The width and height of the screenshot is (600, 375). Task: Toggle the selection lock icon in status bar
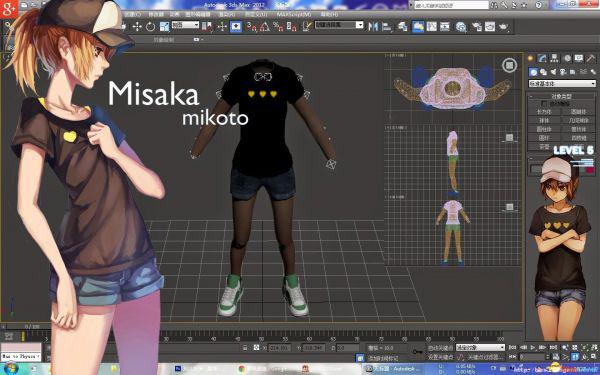click(245, 348)
